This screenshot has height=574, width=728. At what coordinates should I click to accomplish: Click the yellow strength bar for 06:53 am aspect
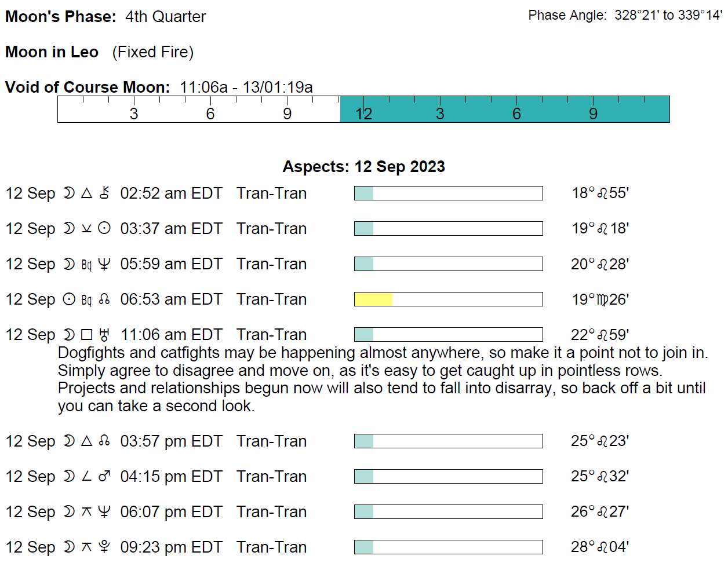[373, 299]
